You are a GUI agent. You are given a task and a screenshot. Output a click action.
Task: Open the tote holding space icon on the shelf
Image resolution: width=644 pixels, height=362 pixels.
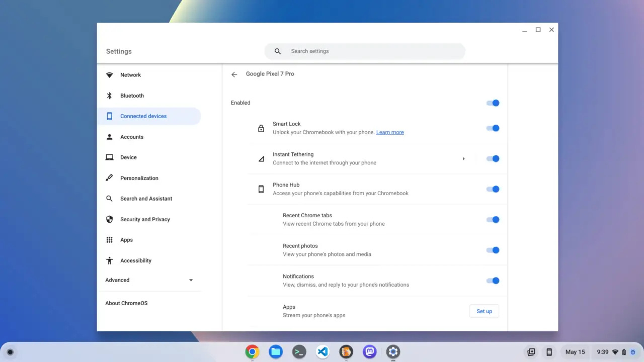531,352
